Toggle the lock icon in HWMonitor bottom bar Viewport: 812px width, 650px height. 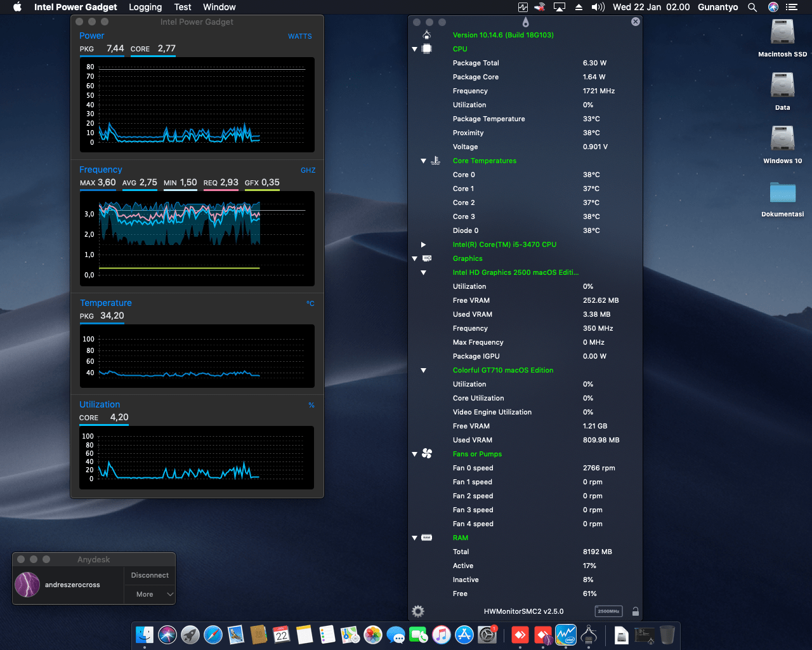[635, 611]
